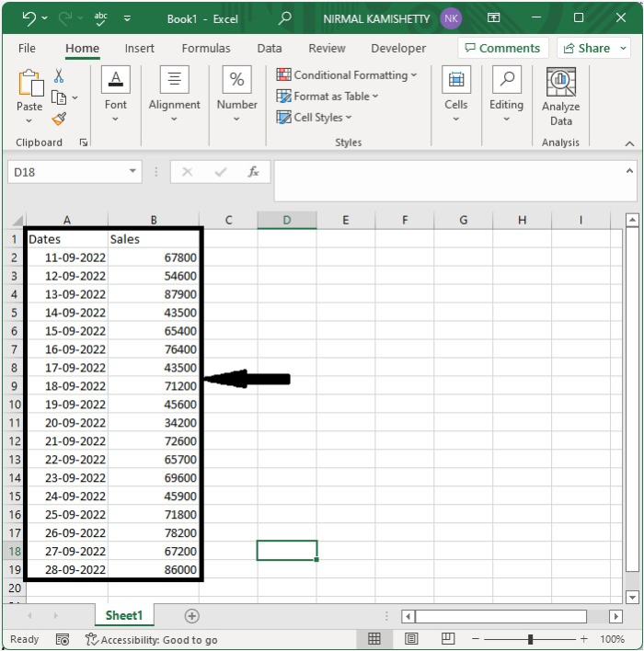Image resolution: width=644 pixels, height=651 pixels.
Task: Select row 9 header
Action: click(14, 386)
